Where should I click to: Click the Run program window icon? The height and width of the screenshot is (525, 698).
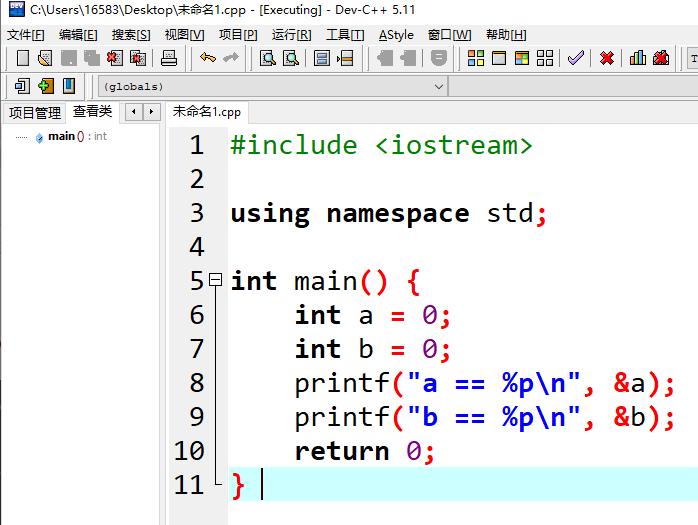click(499, 58)
